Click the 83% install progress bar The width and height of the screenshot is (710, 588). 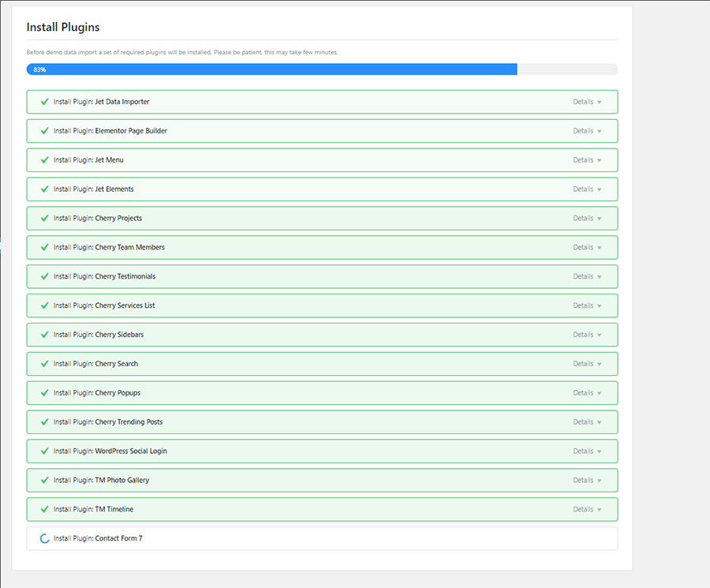tap(322, 69)
